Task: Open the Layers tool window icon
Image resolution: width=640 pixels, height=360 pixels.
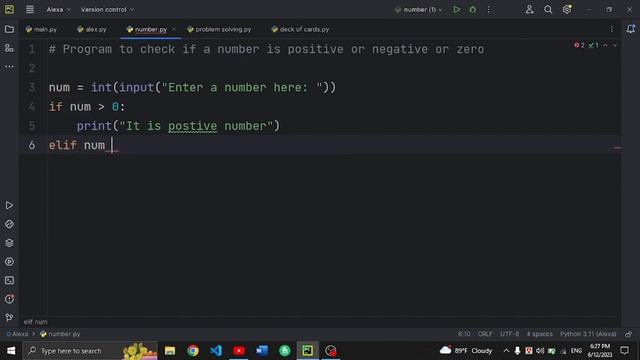Action: pos(9,243)
